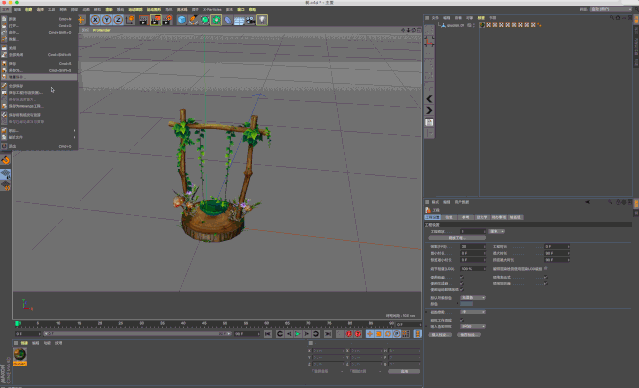Choose Save (Cmd+S) in File menu
This screenshot has width=639, height=388.
(x=40, y=64)
